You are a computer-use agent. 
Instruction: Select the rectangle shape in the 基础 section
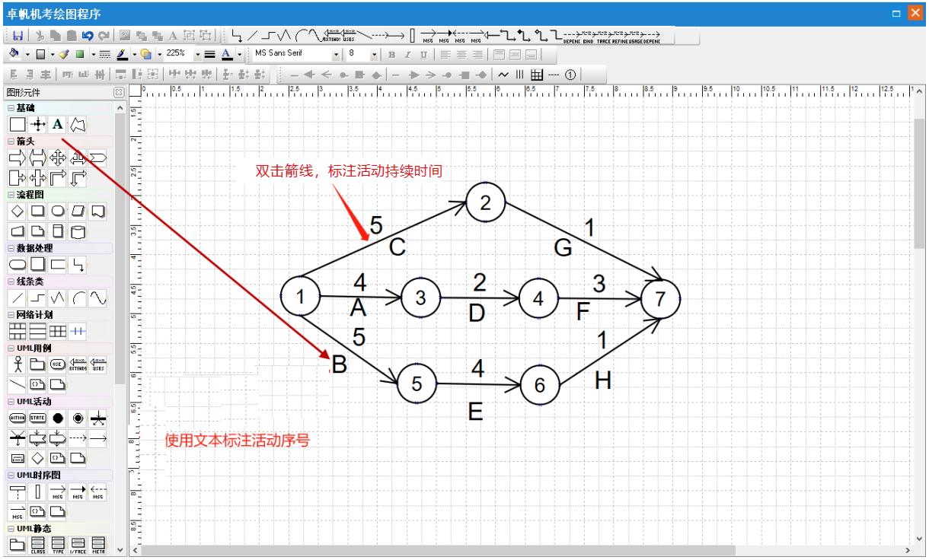point(17,123)
